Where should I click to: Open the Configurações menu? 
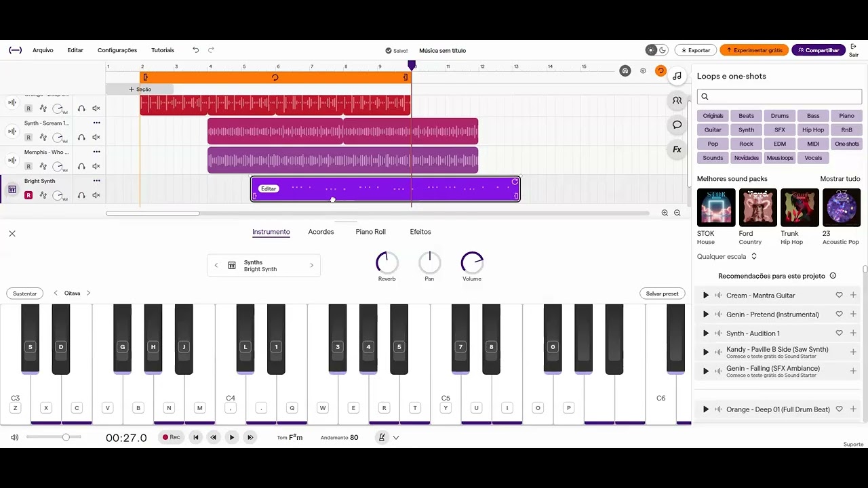point(117,50)
